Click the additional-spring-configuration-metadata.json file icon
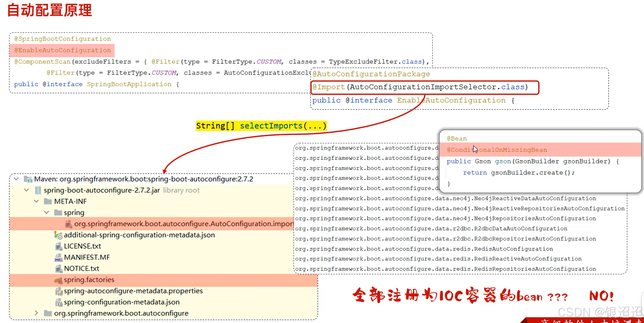This screenshot has width=644, height=323. (x=58, y=235)
